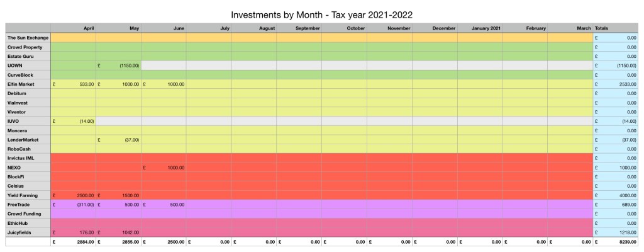This screenshot has height=252, width=644.
Task: Click LenderMarket May cell showing (37.00)
Action: coord(118,139)
